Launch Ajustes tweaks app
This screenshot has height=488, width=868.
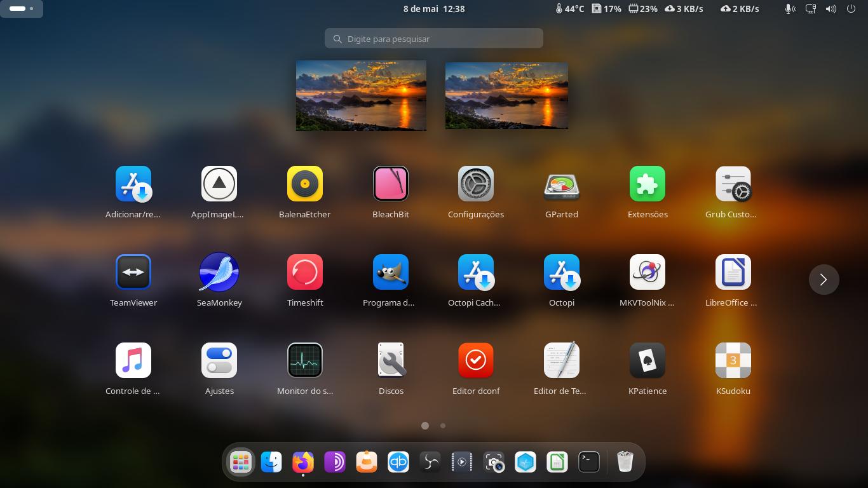pos(219,360)
